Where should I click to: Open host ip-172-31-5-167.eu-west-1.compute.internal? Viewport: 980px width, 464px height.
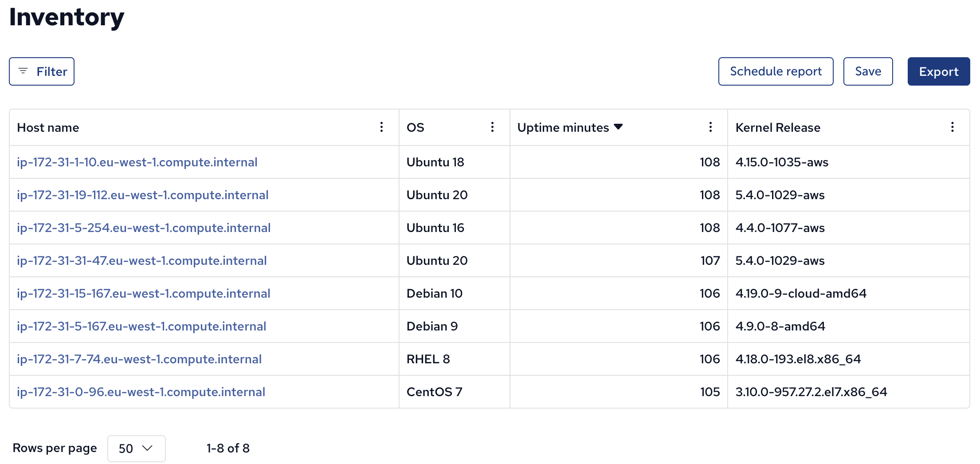tap(141, 326)
